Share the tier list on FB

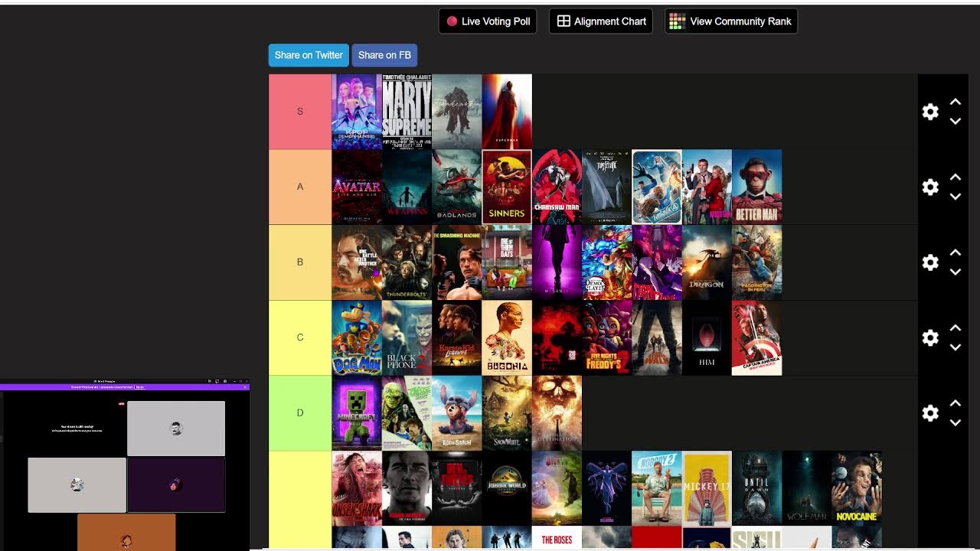[384, 55]
